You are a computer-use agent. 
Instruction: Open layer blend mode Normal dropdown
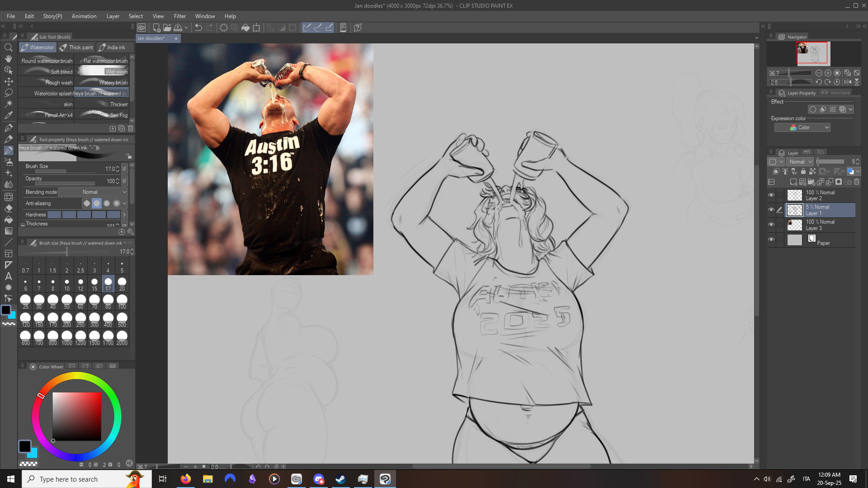(x=800, y=162)
